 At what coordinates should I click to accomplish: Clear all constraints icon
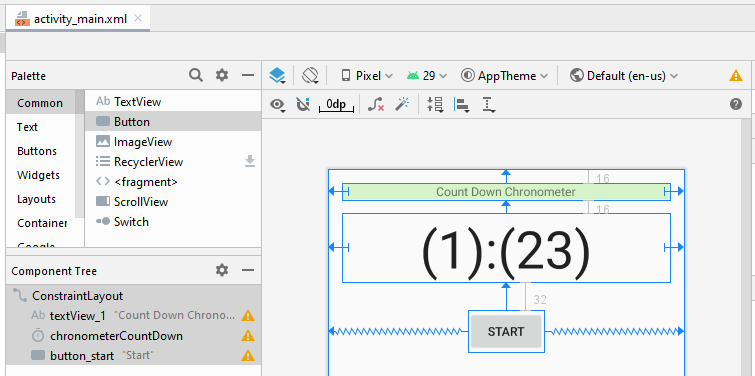point(376,104)
